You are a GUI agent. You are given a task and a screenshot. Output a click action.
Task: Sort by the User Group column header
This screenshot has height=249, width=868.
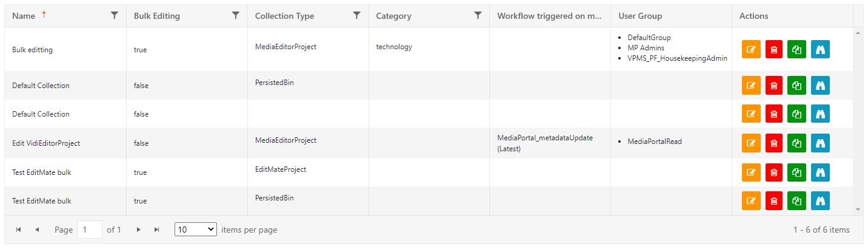[640, 16]
